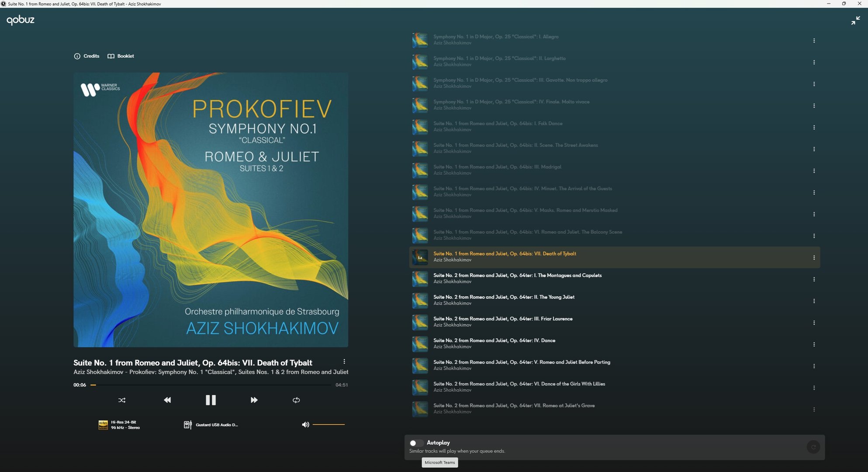This screenshot has height=472, width=868.
Task: Play Symphony No. 1 II. Larghetto track
Action: tap(615, 62)
